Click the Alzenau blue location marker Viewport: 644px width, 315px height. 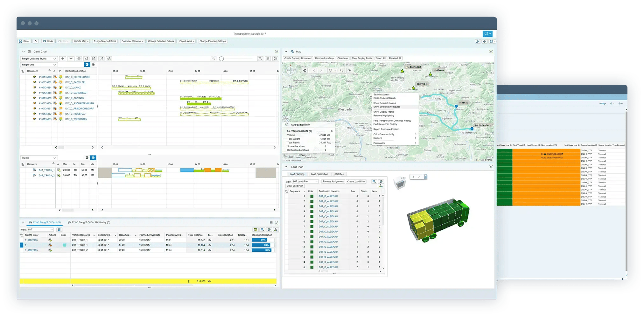click(x=456, y=106)
